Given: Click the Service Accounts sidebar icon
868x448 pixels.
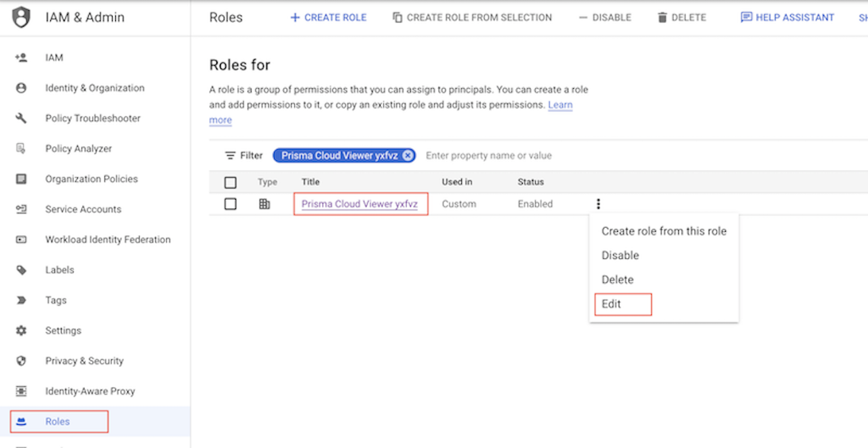Looking at the screenshot, I should [21, 209].
